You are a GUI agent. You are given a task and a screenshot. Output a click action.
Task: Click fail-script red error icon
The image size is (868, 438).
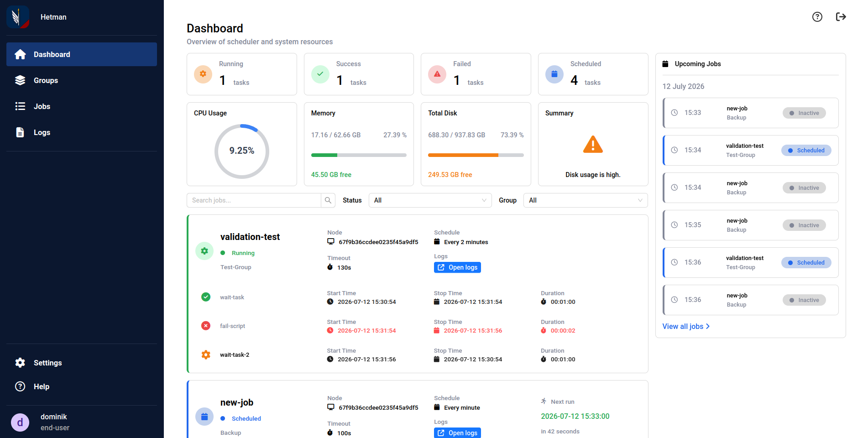206,326
